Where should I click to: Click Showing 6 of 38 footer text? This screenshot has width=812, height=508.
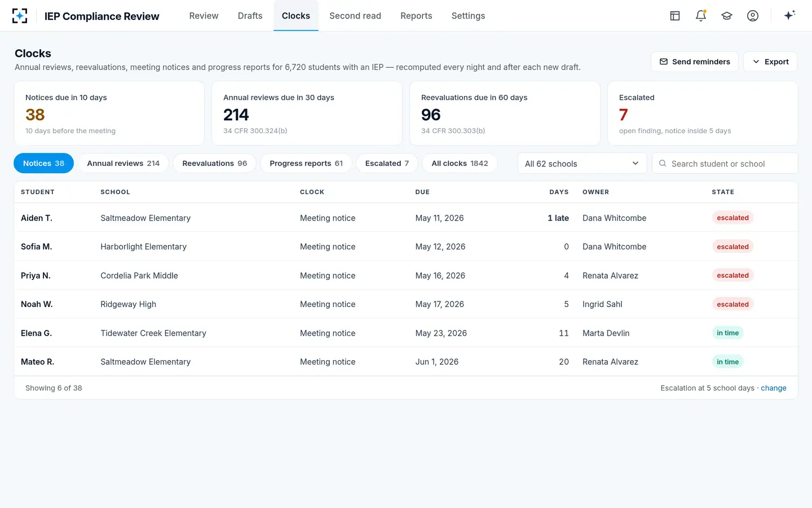[x=54, y=388]
